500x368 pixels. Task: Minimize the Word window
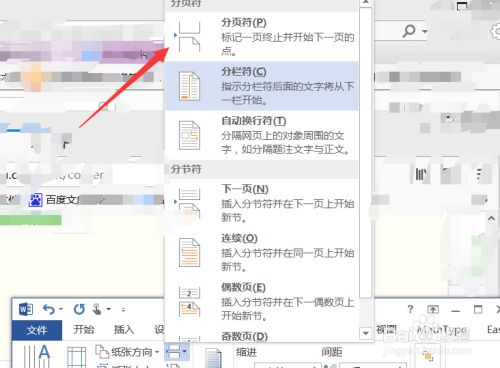(455, 311)
